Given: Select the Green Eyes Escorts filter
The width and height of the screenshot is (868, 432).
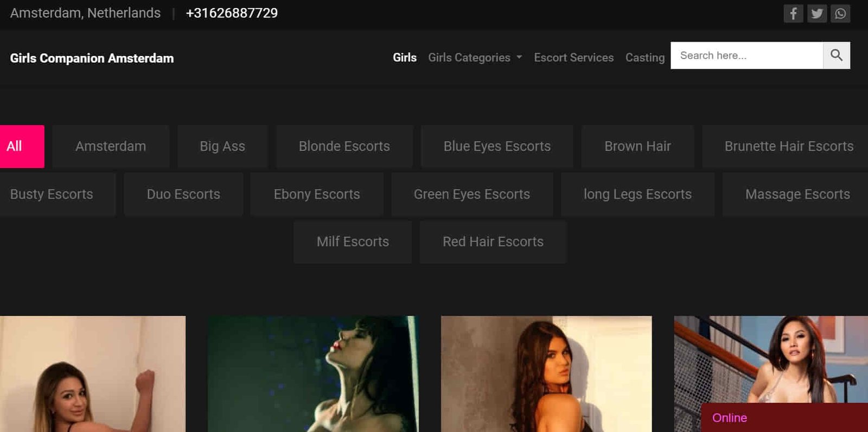Looking at the screenshot, I should (x=471, y=194).
